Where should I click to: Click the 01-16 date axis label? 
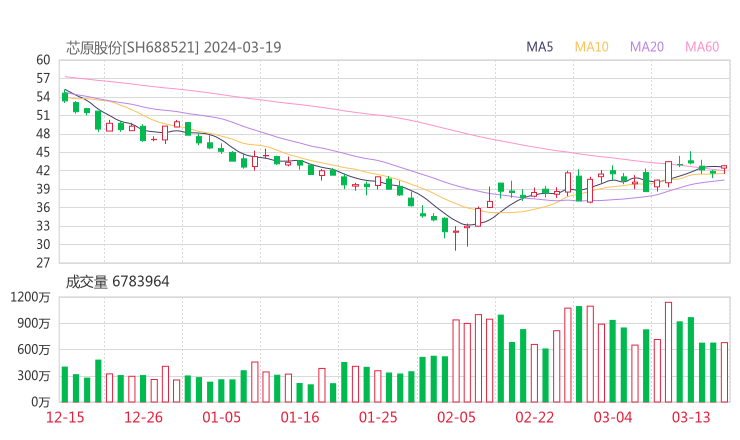300,417
